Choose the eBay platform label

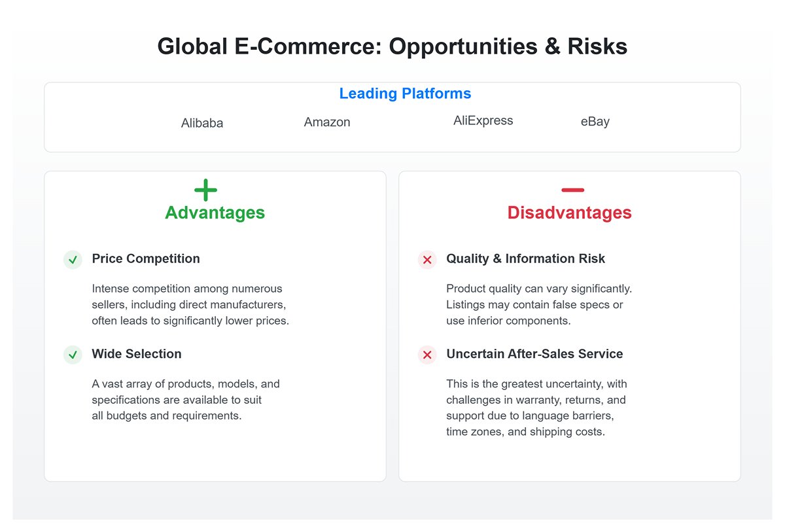pos(595,122)
